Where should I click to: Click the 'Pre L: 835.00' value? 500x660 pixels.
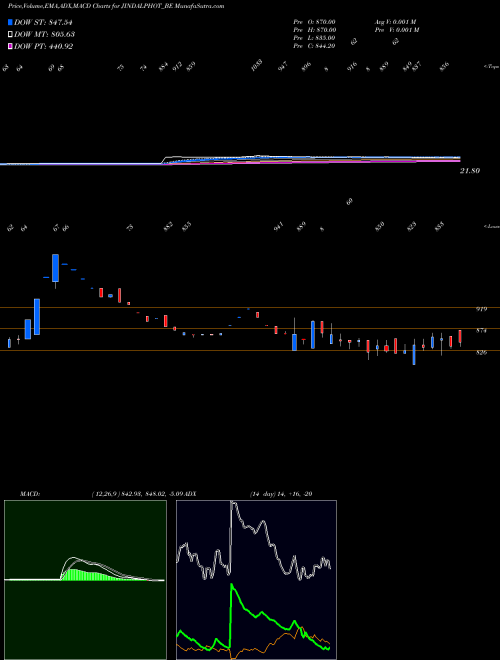(x=314, y=38)
